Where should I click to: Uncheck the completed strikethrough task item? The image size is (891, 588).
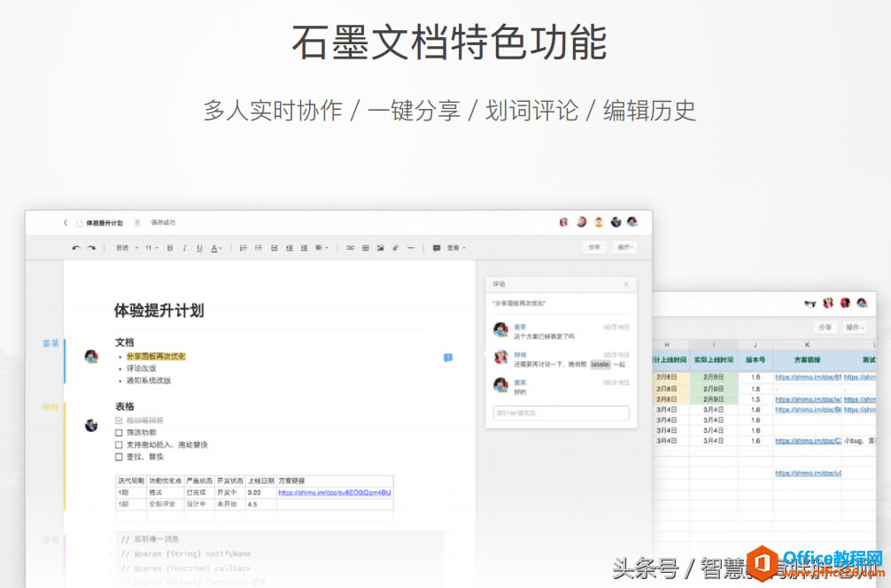coord(119,421)
